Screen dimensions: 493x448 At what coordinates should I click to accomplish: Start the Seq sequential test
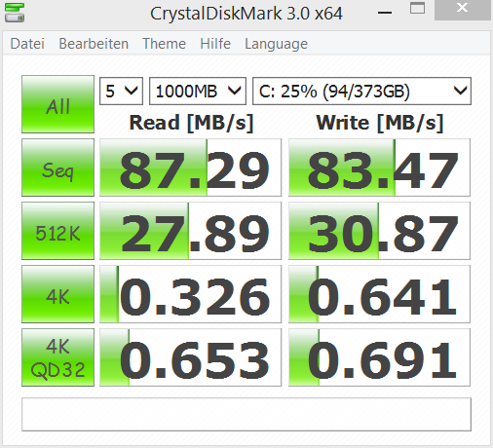(57, 168)
